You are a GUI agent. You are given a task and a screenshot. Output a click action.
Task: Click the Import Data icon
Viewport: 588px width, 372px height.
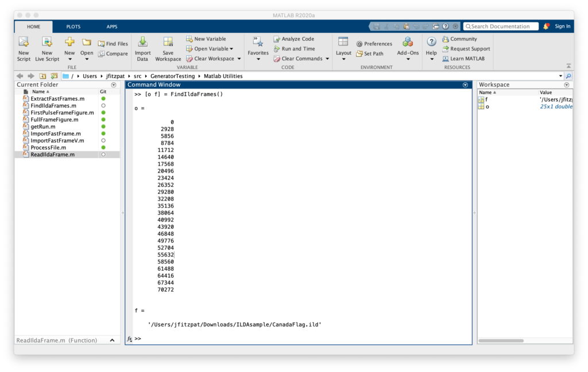142,43
